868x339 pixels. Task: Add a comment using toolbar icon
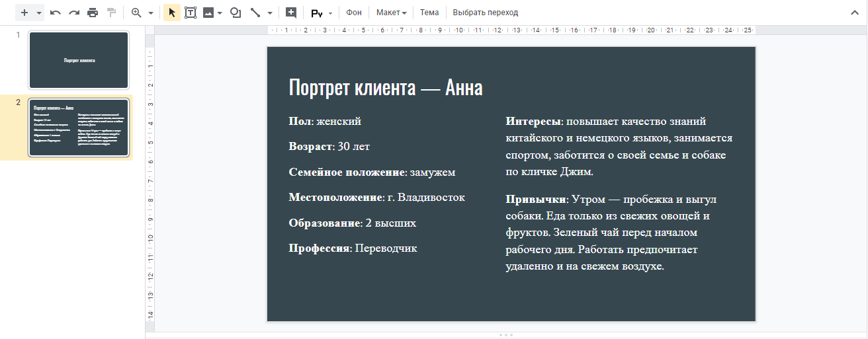pos(290,13)
